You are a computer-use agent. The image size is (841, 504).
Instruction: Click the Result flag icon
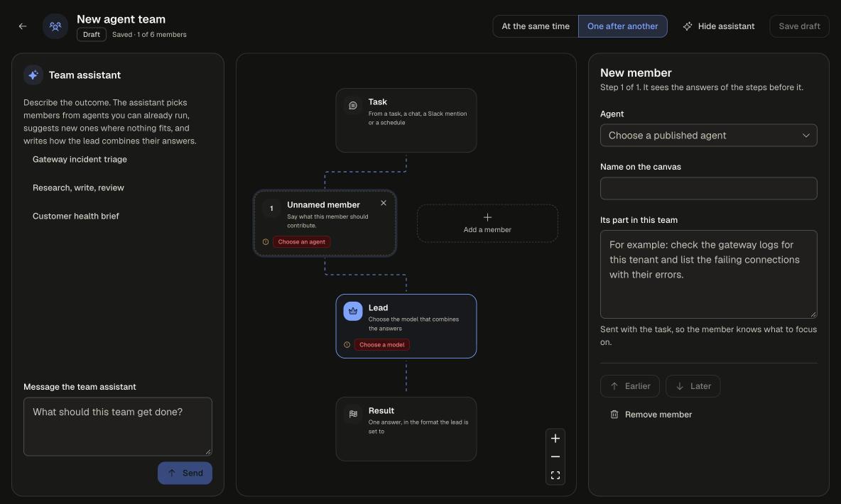pos(353,414)
